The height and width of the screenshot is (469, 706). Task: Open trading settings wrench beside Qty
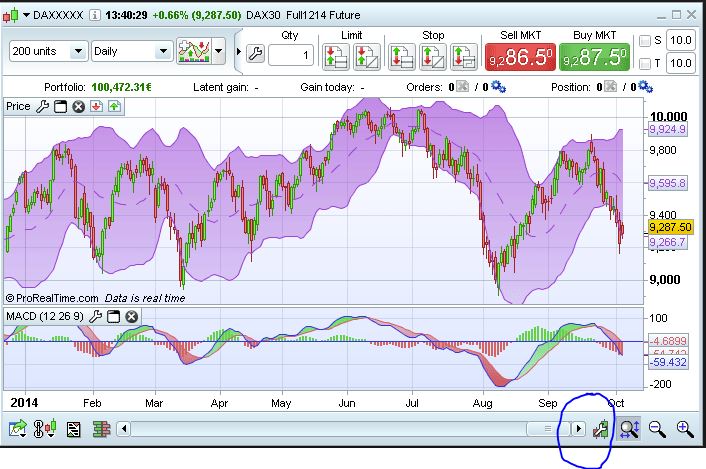[x=255, y=54]
